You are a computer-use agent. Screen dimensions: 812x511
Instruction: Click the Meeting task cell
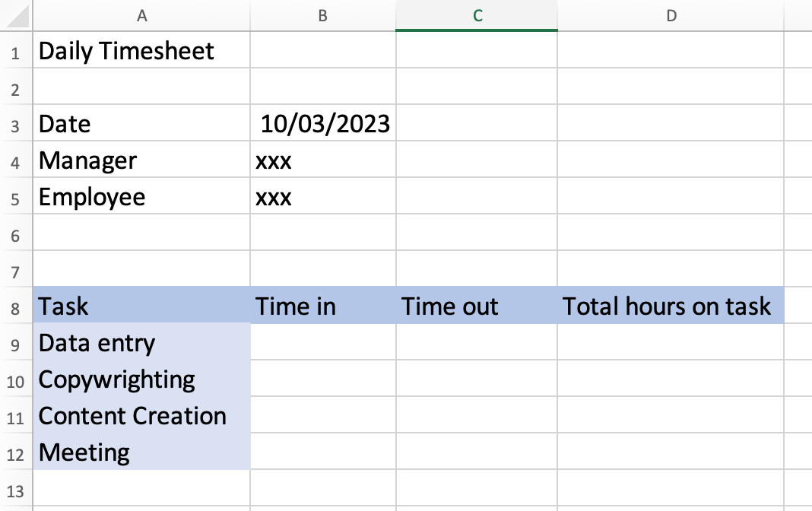pos(142,452)
